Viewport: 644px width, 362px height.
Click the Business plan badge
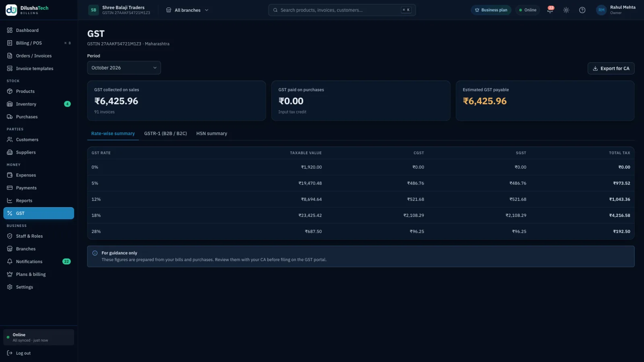pos(491,10)
